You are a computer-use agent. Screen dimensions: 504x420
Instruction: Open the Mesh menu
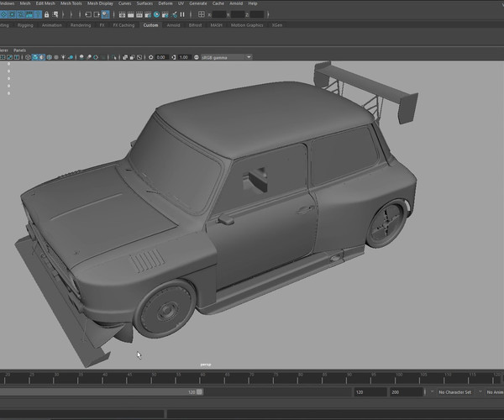(x=25, y=3)
